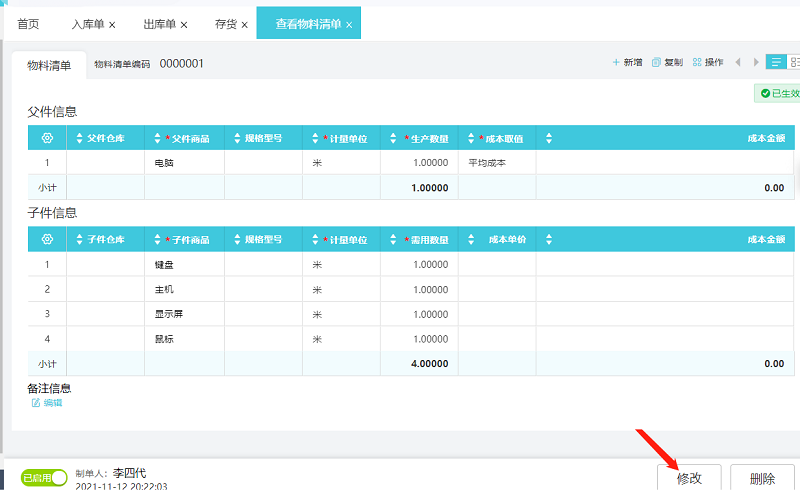Image resolution: width=800 pixels, height=491 pixels.
Task: Go to previous record arrow
Action: coord(738,62)
